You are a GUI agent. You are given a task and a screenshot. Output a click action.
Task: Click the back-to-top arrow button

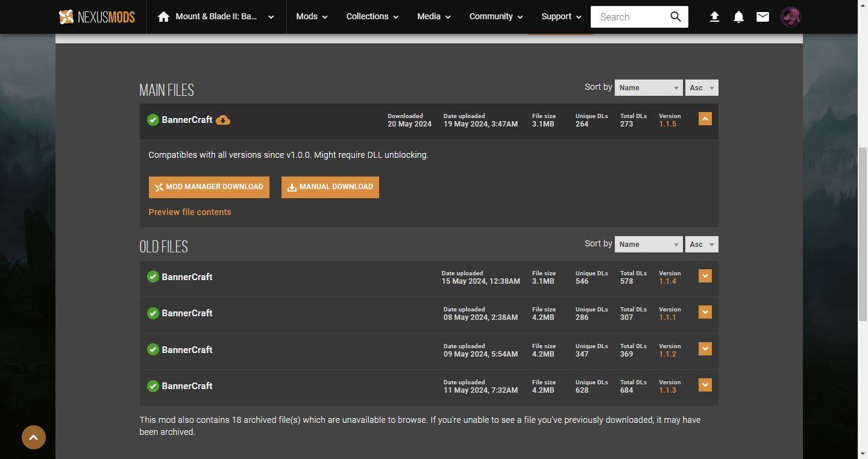(x=34, y=437)
